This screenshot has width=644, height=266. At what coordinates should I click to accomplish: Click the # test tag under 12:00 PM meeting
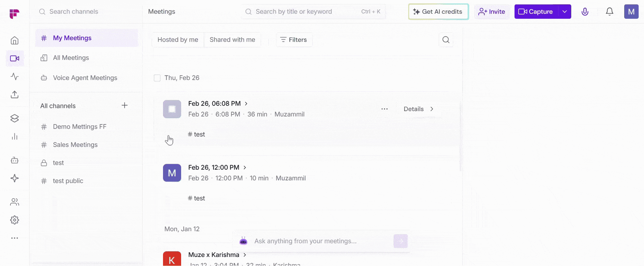[196, 198]
